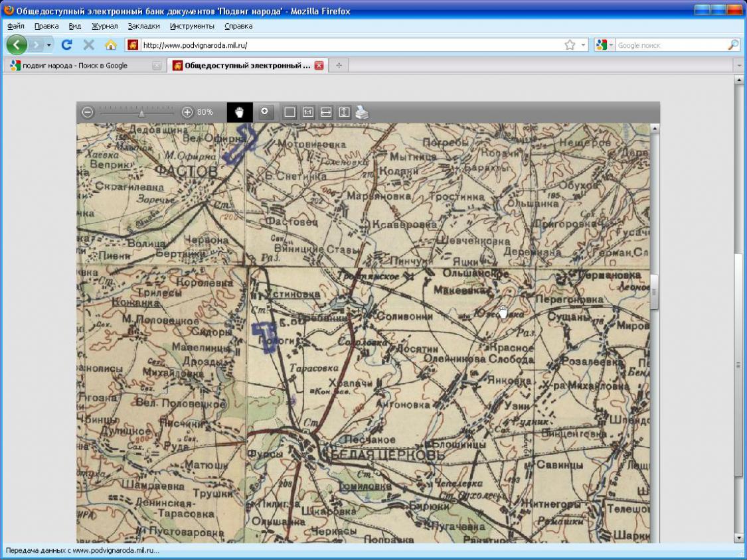Click the zoom in plus icon

tap(187, 112)
